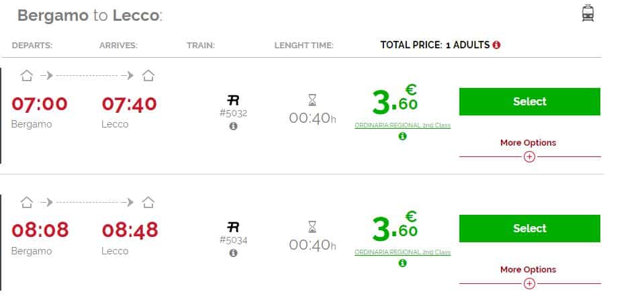Click the Regionale logo for train #5032

click(x=233, y=100)
